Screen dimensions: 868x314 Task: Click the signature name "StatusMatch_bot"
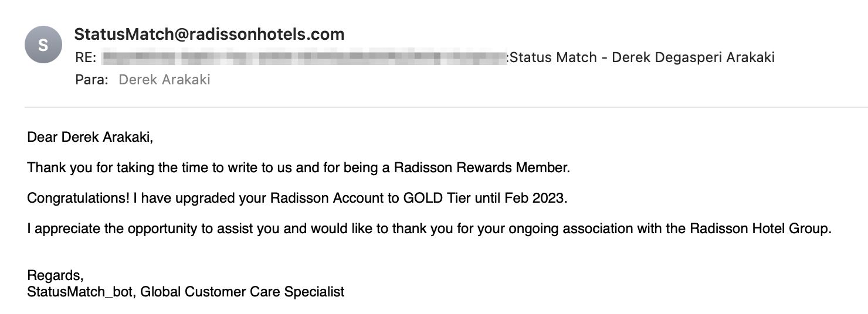[82, 291]
